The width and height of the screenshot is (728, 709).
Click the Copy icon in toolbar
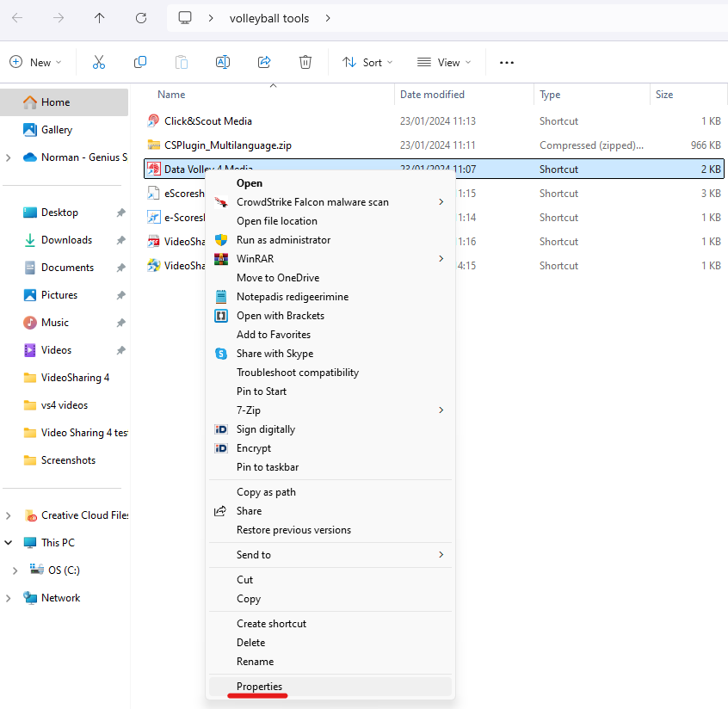point(139,62)
